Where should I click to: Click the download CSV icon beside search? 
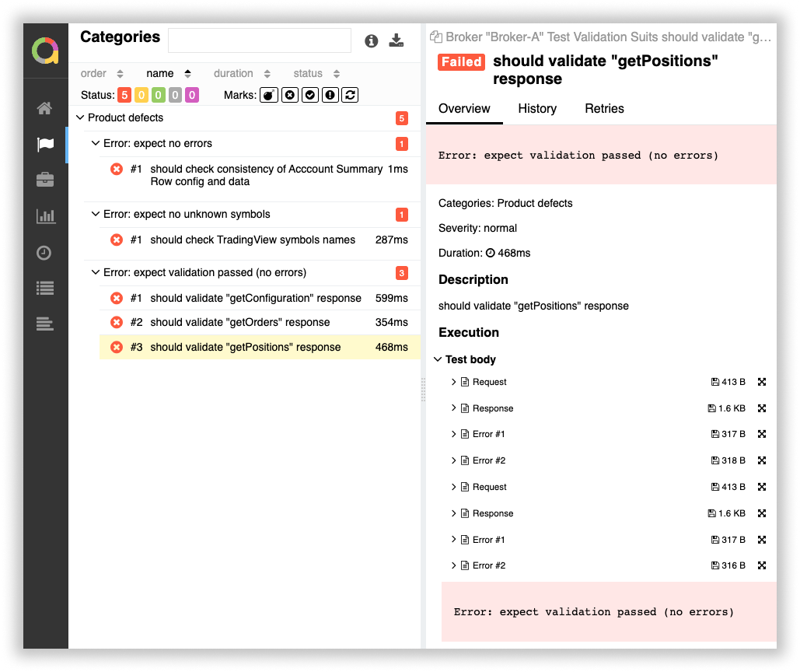pos(397,41)
